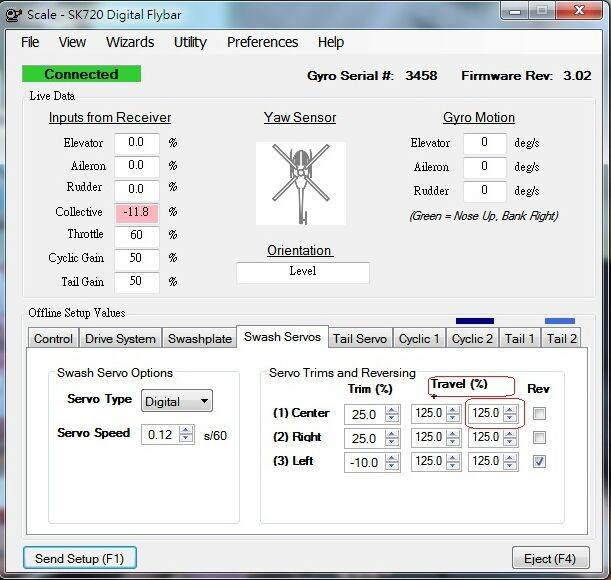Increase Servo Speed with up arrow
The image size is (611, 580).
tap(186, 429)
